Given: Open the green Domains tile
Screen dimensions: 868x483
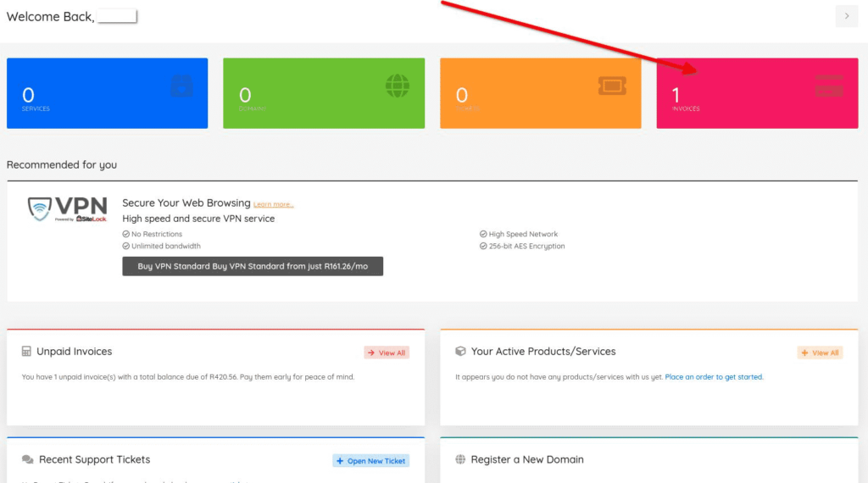Looking at the screenshot, I should click(324, 93).
